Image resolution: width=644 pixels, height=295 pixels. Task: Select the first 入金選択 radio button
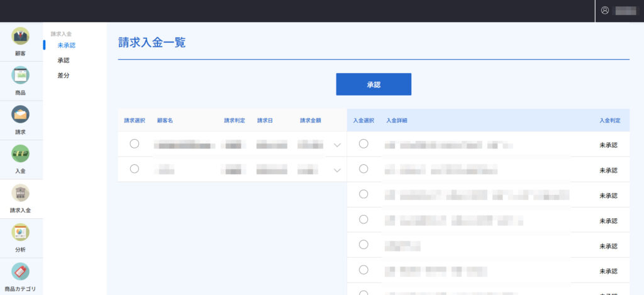pyautogui.click(x=364, y=144)
